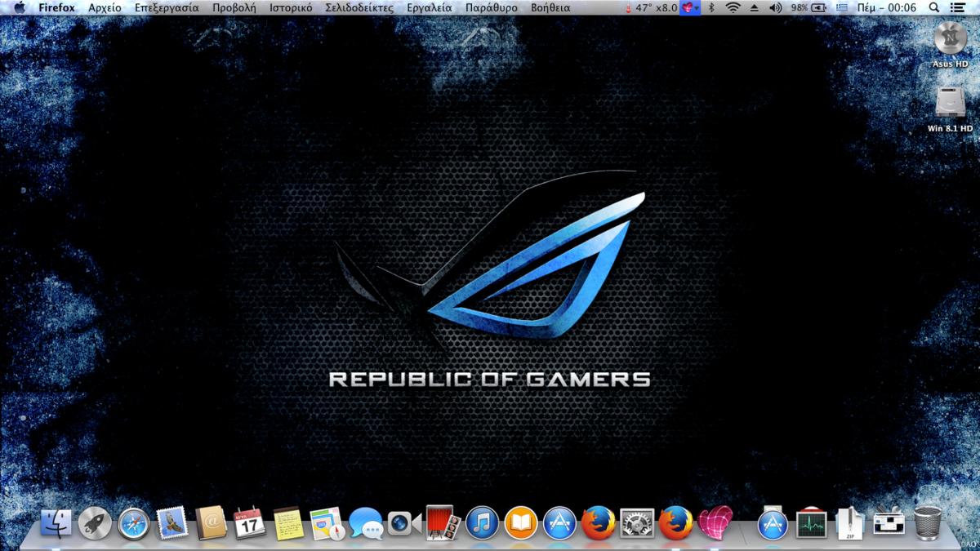Open volume control in menu bar

coord(775,7)
